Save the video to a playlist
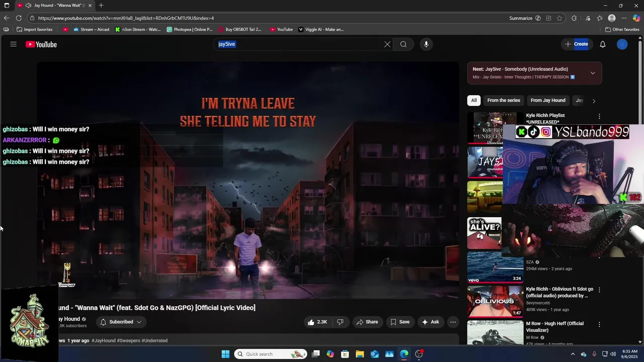The image size is (644, 362). (400, 322)
